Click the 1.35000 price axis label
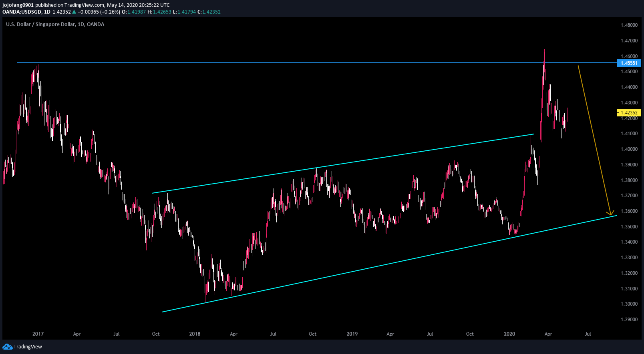644x354 pixels. pos(629,227)
